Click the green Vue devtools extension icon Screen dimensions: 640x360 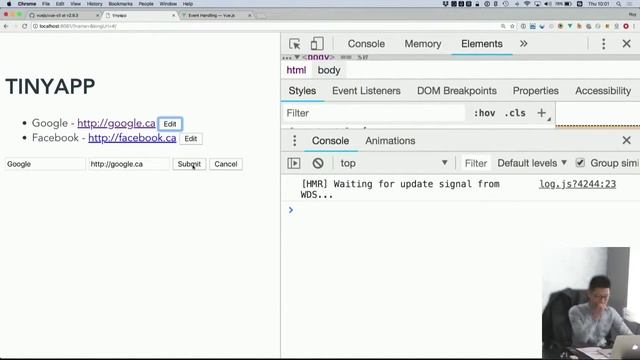click(570, 26)
